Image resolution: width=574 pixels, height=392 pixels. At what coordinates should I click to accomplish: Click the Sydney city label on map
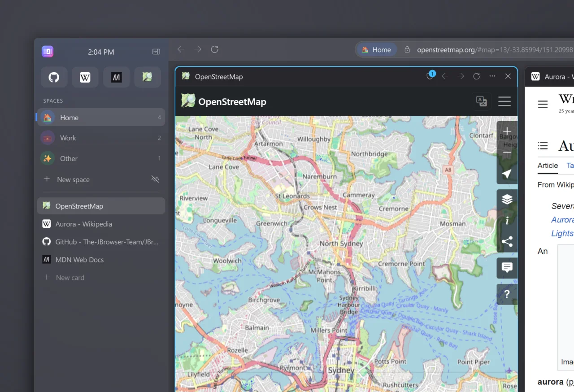pyautogui.click(x=341, y=370)
